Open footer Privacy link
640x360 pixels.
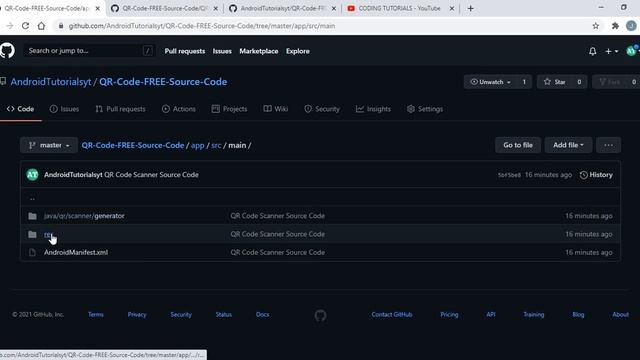coord(137,315)
